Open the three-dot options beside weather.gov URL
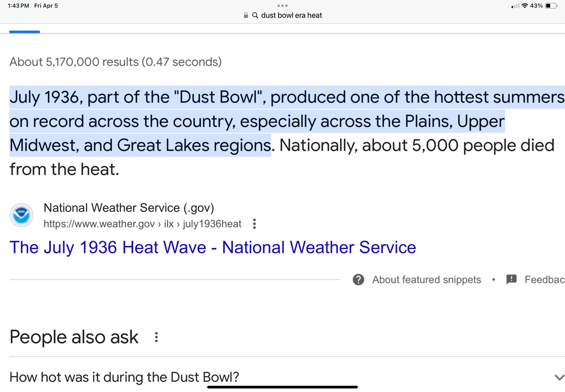The image size is (565, 392). (x=254, y=224)
